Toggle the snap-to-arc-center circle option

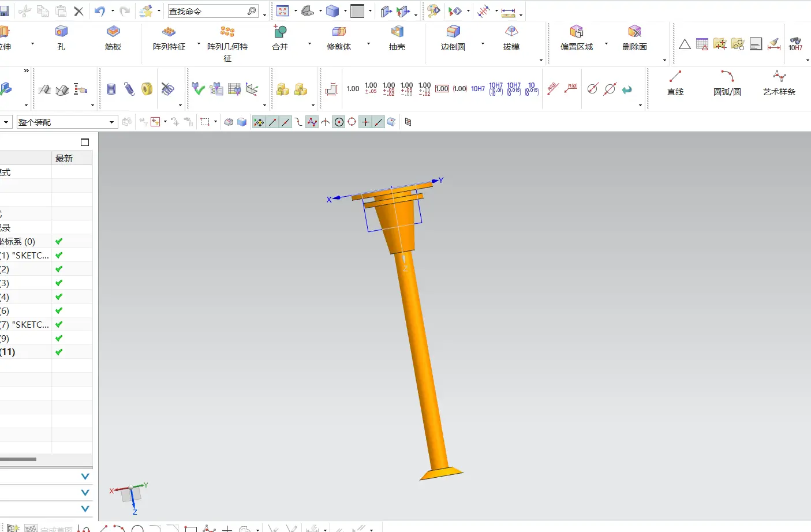[x=339, y=122]
